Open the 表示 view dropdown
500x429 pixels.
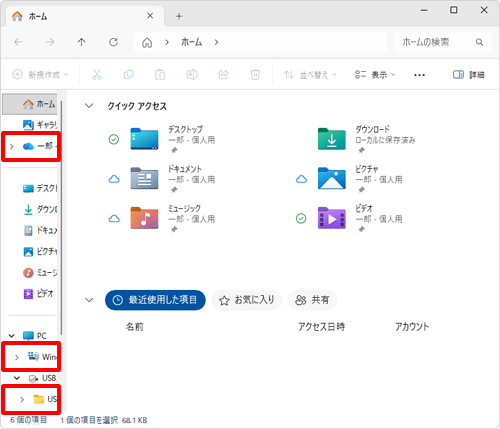pos(375,75)
